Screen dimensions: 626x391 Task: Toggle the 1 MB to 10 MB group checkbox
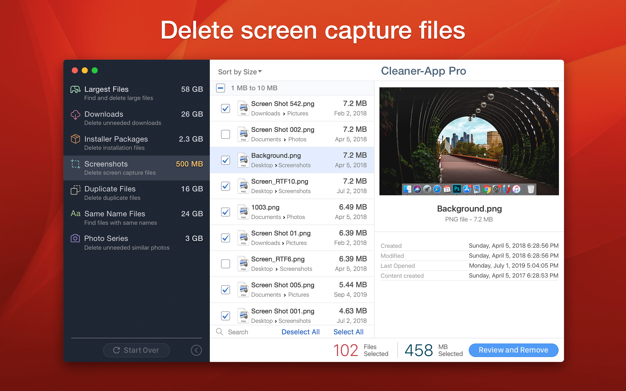[220, 88]
